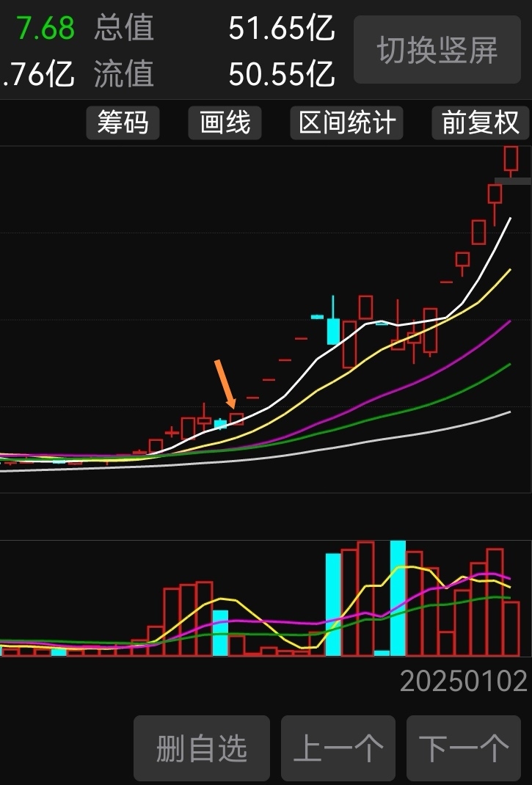Tap the 总值 label
This screenshot has height=785, width=532.
(x=124, y=28)
